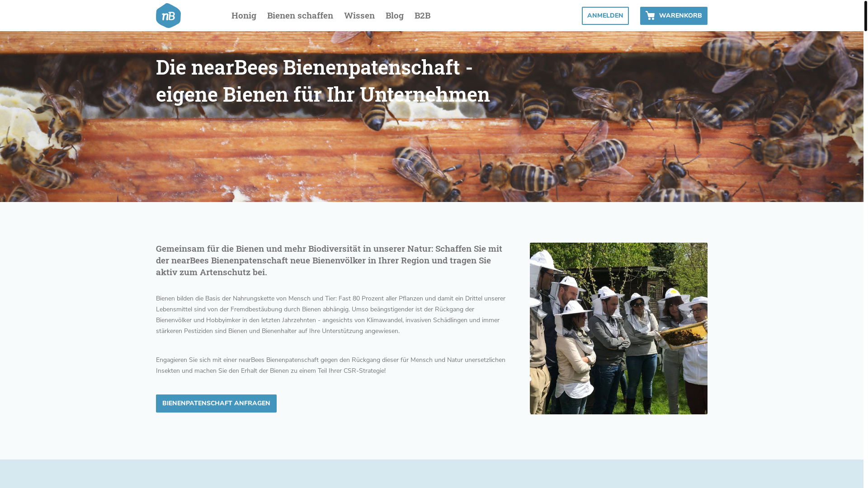Select the B2B nav item

click(x=423, y=15)
